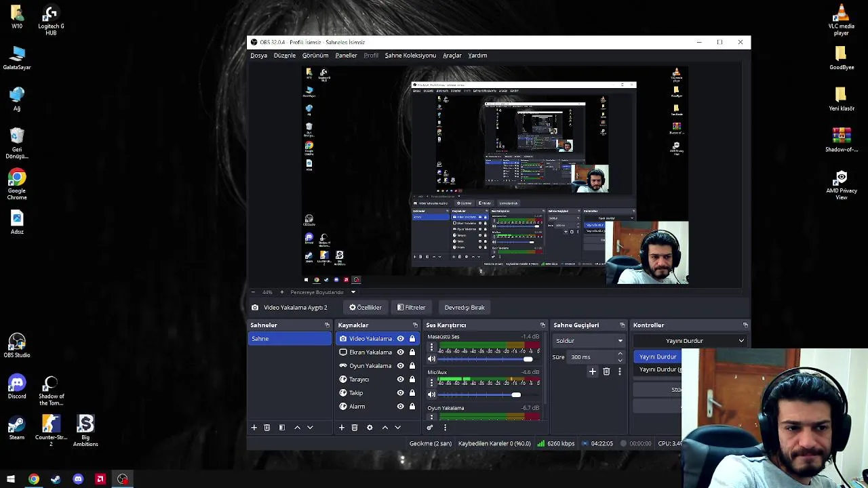Open Görünüm menu
This screenshot has height=488, width=868.
click(315, 56)
